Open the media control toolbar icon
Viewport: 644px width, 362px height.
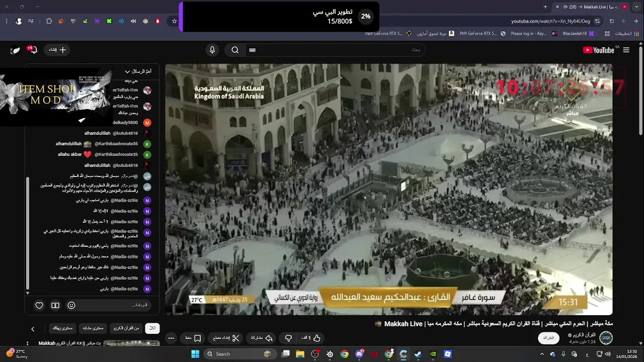pos(31,21)
